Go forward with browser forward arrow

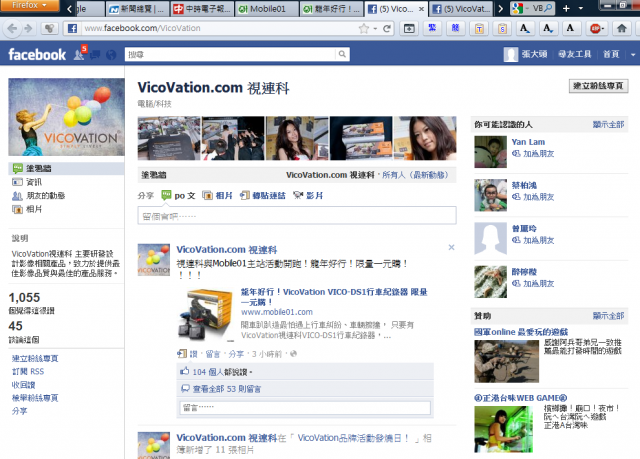click(x=28, y=29)
